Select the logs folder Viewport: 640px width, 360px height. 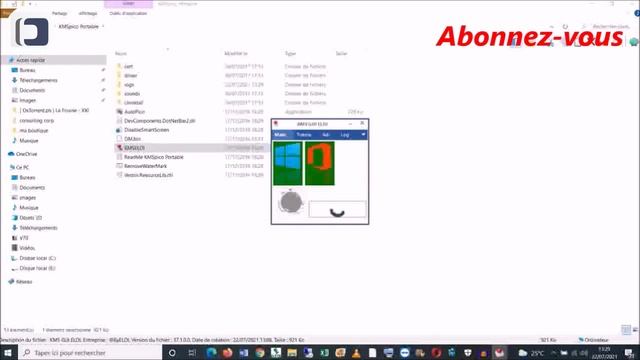click(x=129, y=84)
